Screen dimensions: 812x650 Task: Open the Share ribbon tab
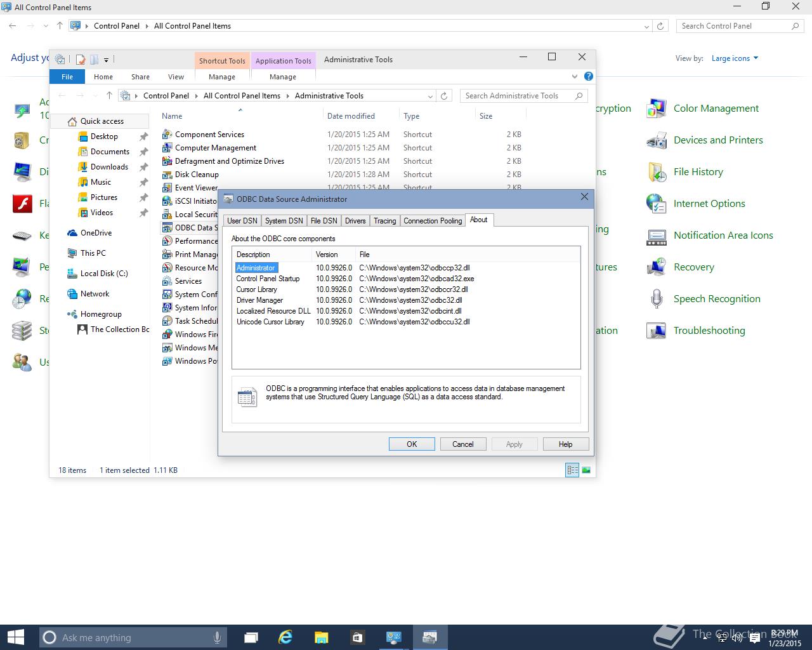[x=140, y=77]
